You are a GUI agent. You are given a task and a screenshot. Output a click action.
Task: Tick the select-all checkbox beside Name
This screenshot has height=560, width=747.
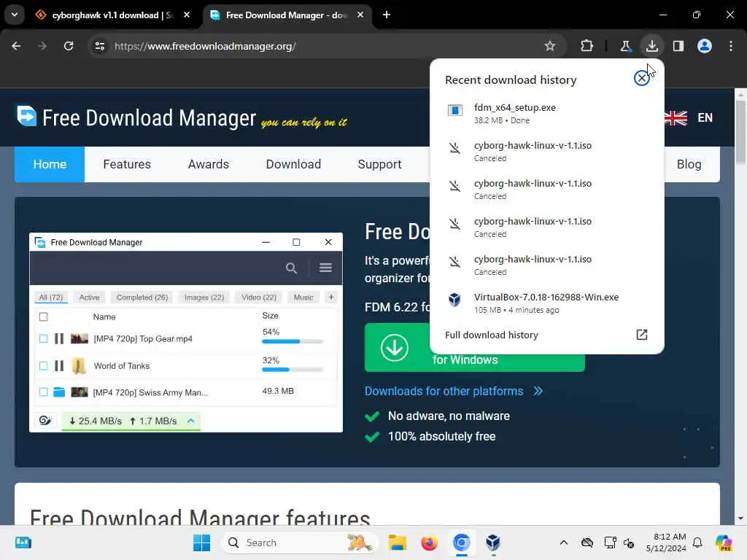(x=43, y=316)
